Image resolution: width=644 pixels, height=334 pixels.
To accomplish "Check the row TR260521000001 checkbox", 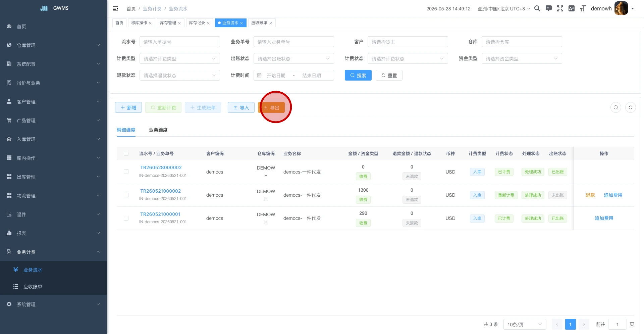I will tap(126, 218).
